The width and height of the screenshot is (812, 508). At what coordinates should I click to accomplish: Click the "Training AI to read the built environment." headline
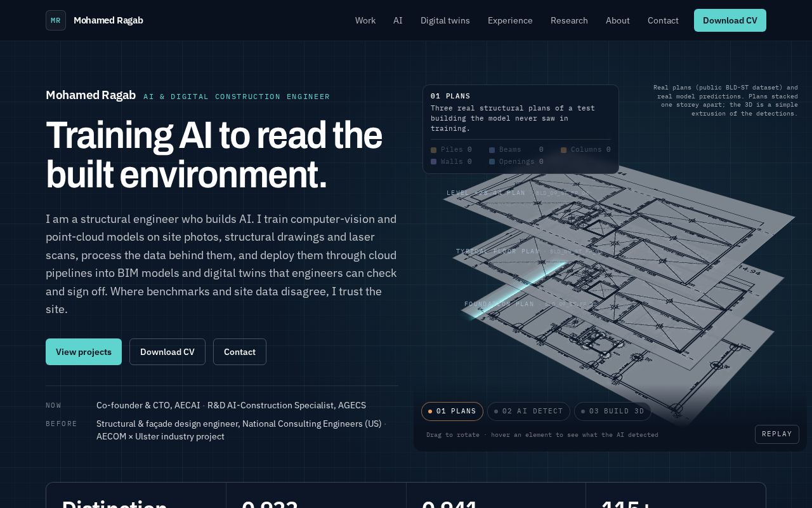point(214,155)
